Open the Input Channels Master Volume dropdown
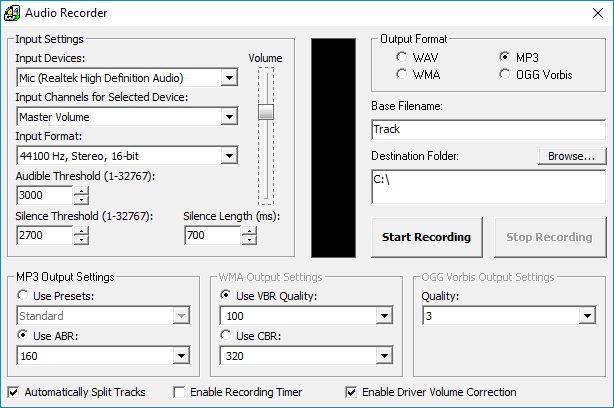The height and width of the screenshot is (408, 614). (229, 117)
